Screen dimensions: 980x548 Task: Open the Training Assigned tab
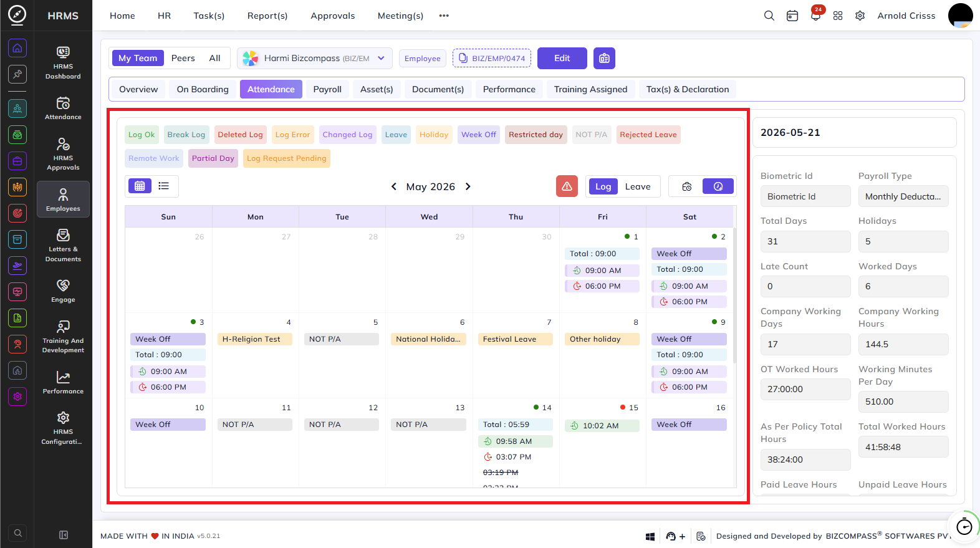(590, 89)
